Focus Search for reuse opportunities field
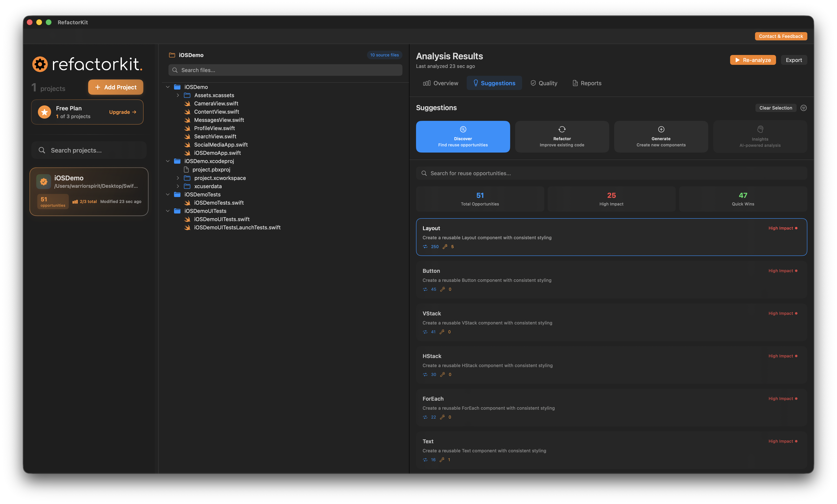Image resolution: width=837 pixels, height=504 pixels. (x=611, y=173)
